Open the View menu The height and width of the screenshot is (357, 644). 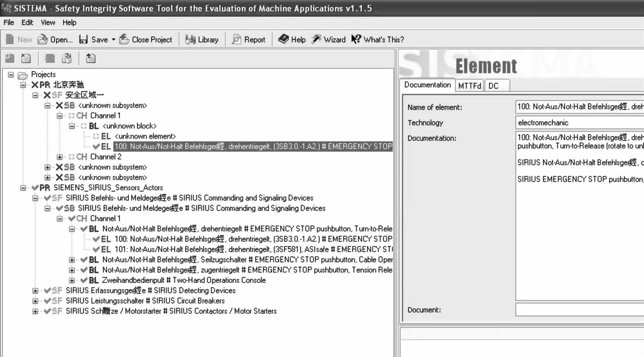point(48,22)
